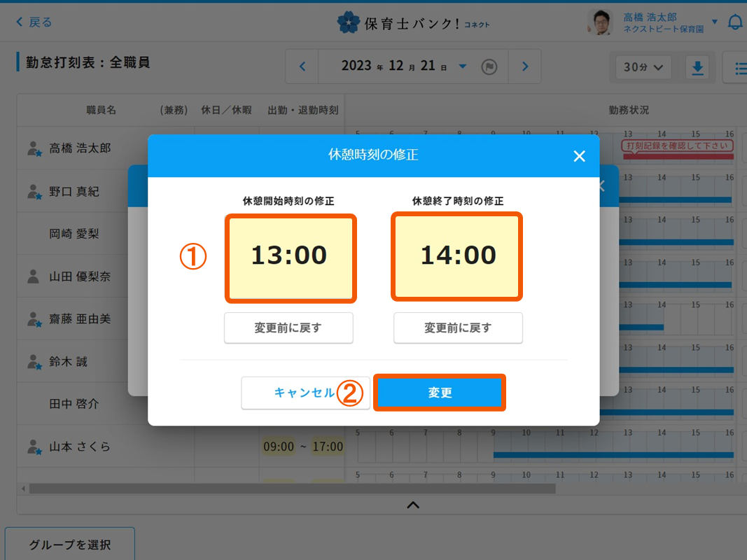Open the notification bell
Screen dimensions: 747x560
[735, 22]
